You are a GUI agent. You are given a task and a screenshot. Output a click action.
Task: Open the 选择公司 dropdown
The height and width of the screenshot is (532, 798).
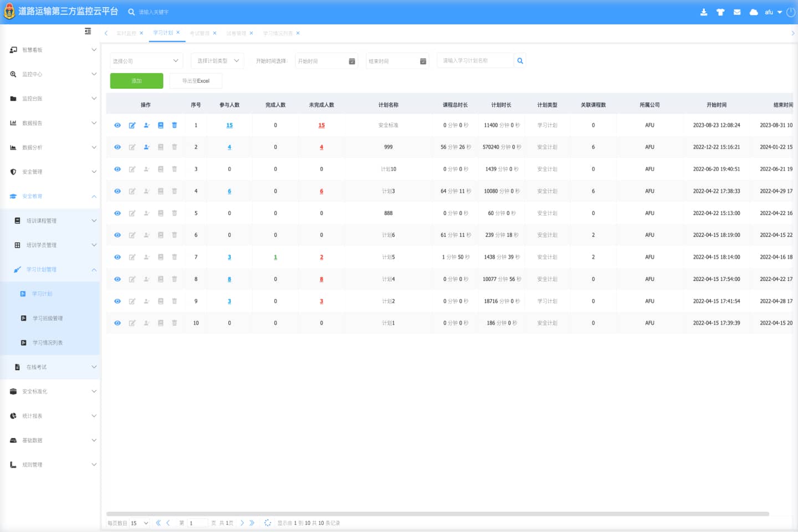(x=146, y=61)
